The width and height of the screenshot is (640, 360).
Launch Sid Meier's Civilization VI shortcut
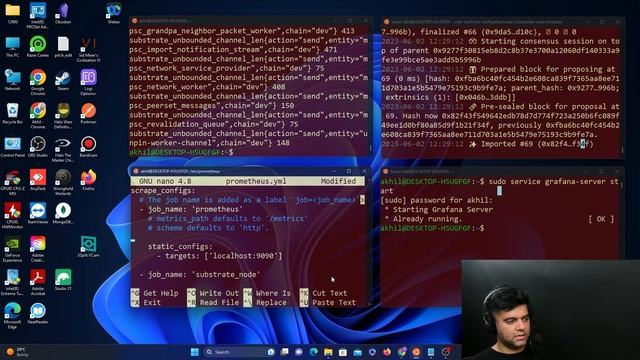coord(88,49)
